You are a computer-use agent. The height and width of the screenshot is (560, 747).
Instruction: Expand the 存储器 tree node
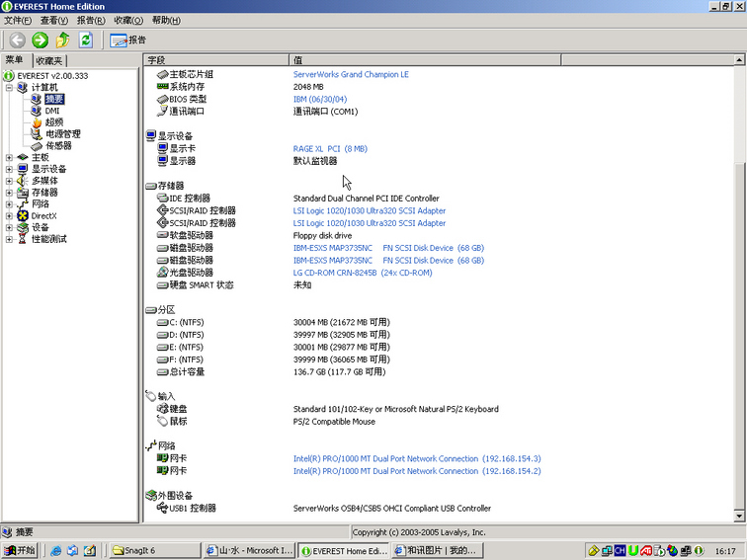click(x=9, y=193)
